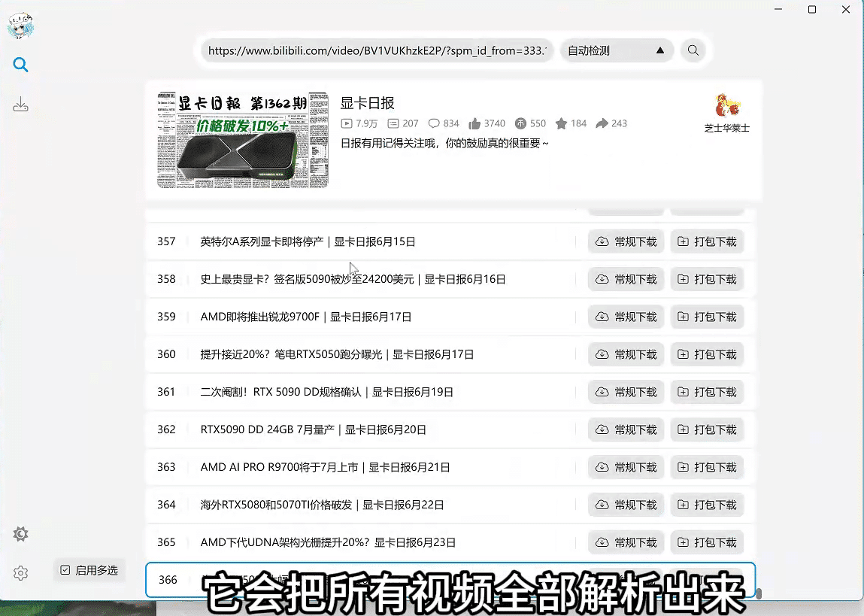Click the 显卡日报 video title

[367, 103]
